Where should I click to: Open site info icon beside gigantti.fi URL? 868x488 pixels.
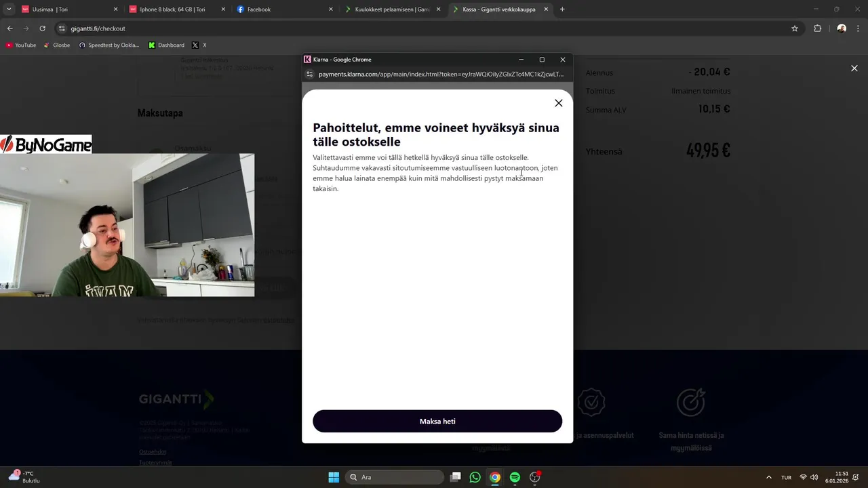[x=62, y=28]
